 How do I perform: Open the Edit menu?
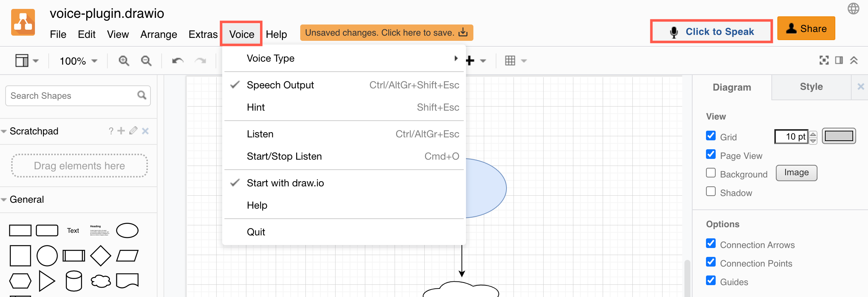tap(87, 35)
